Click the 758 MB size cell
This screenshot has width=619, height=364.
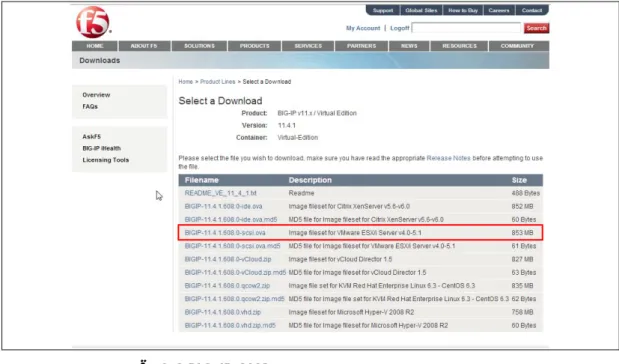pos(522,312)
